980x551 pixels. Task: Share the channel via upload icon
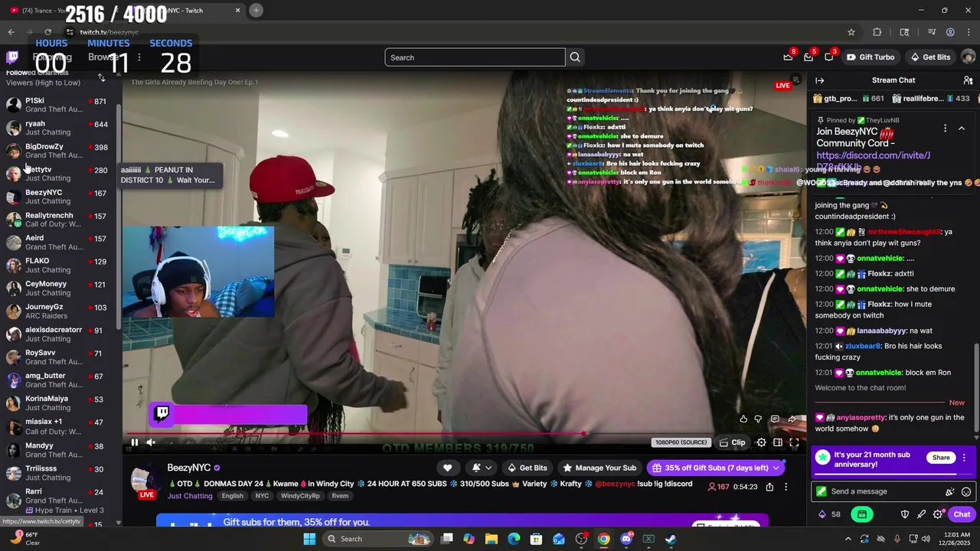(x=769, y=487)
